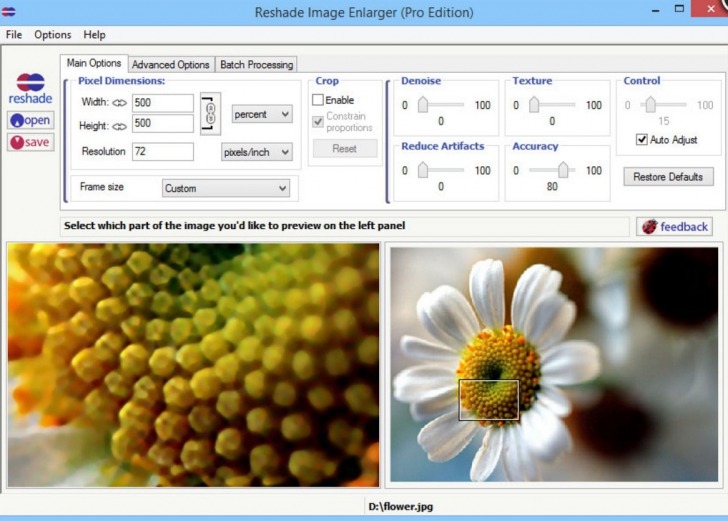Click the Width double-arrow icon
This screenshot has width=728, height=521.
pyautogui.click(x=119, y=103)
